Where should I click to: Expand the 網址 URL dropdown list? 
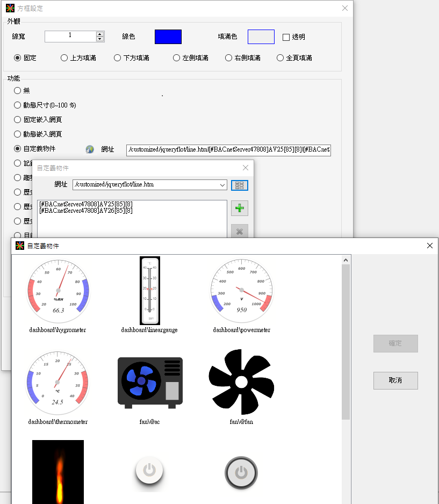coord(222,185)
